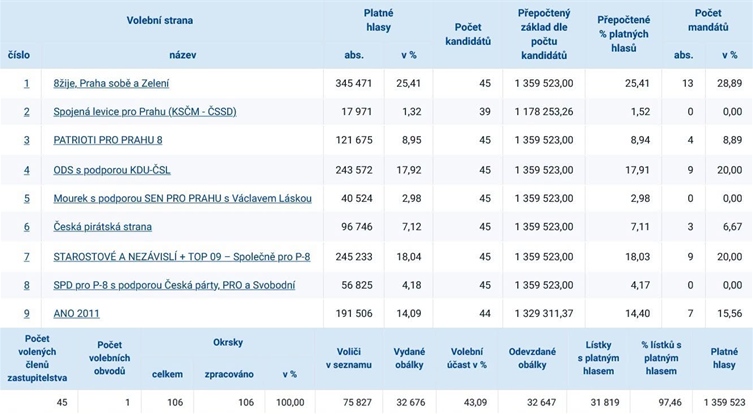Open SPD pro P-8 s podporou Česká párty link

point(174,285)
